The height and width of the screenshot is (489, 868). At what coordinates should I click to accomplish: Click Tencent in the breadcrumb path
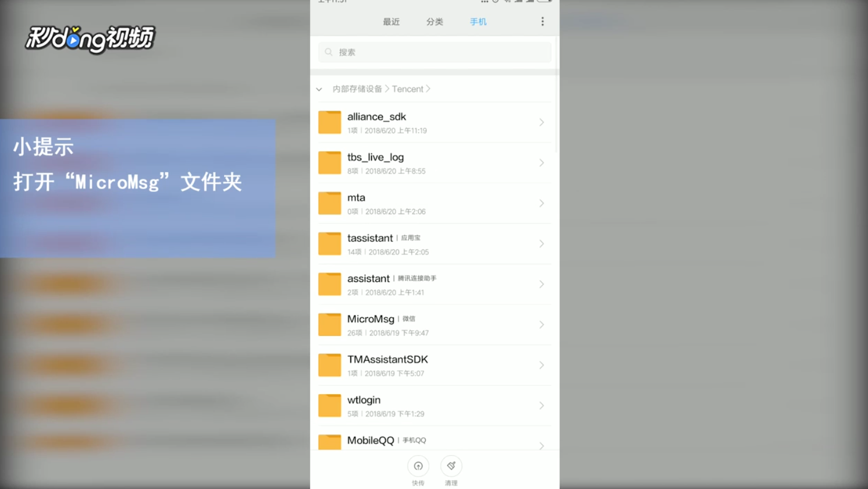click(407, 89)
